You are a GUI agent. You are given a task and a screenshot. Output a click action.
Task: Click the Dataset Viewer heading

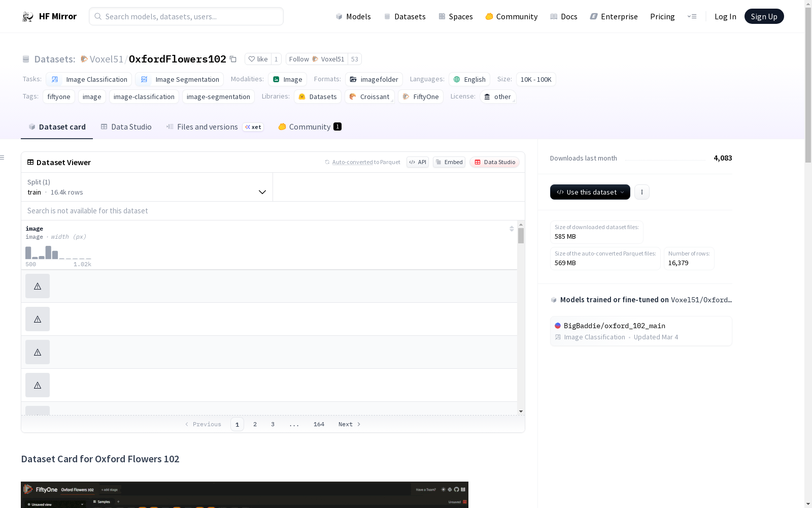click(63, 163)
